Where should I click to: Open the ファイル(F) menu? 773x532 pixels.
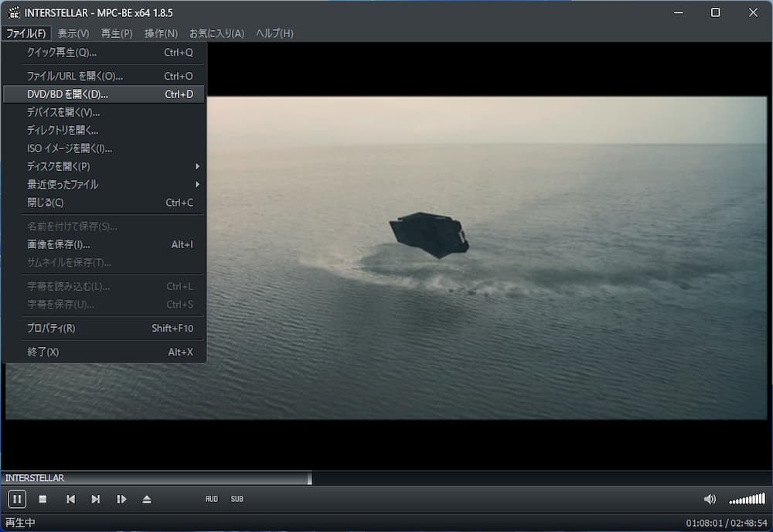click(x=26, y=33)
